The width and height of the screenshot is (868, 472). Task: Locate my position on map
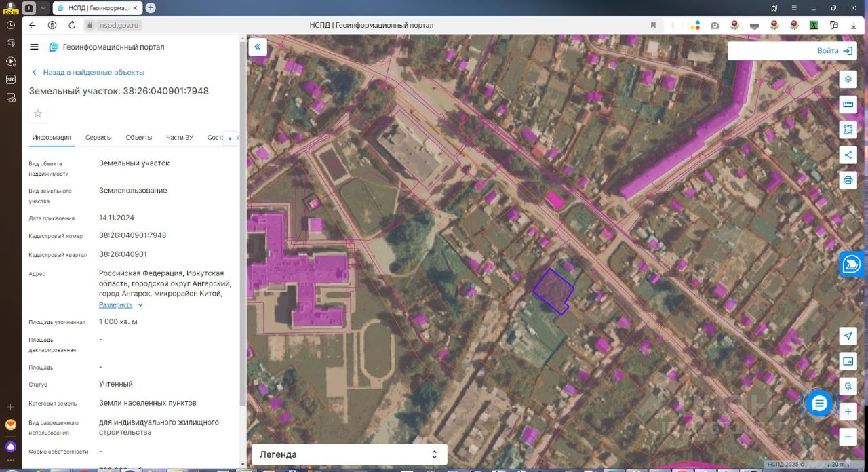click(x=848, y=336)
